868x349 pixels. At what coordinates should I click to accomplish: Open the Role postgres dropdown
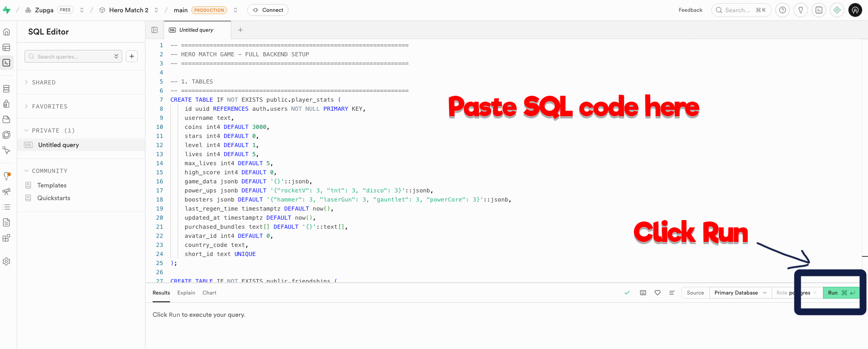click(797, 293)
